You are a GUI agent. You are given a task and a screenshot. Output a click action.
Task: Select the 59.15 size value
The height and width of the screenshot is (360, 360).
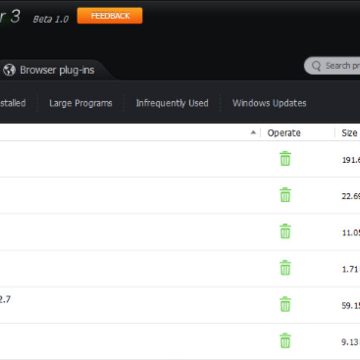point(351,306)
